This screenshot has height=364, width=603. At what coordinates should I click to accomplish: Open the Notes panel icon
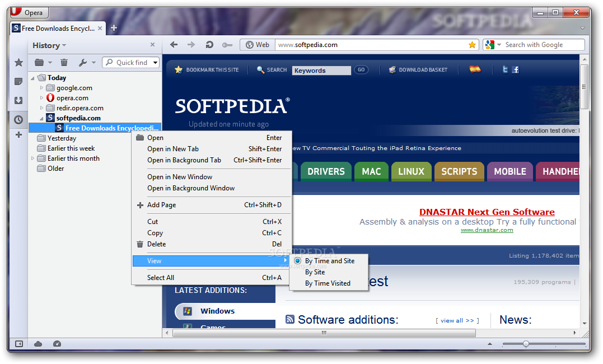pyautogui.click(x=18, y=82)
